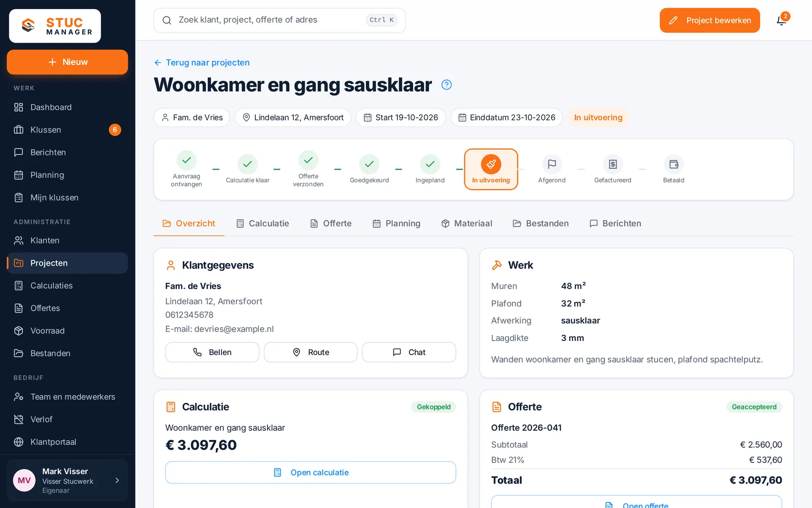Click the Bellen button

[x=212, y=352]
